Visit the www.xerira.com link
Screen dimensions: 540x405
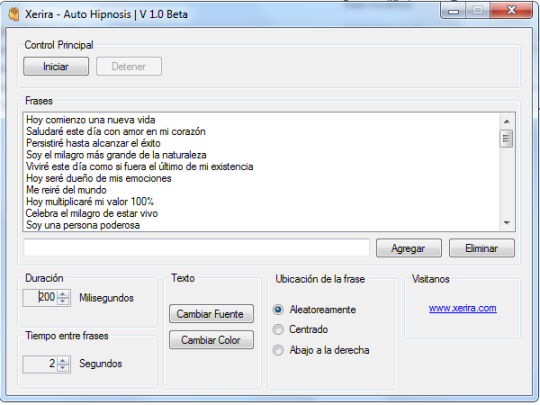(x=463, y=308)
